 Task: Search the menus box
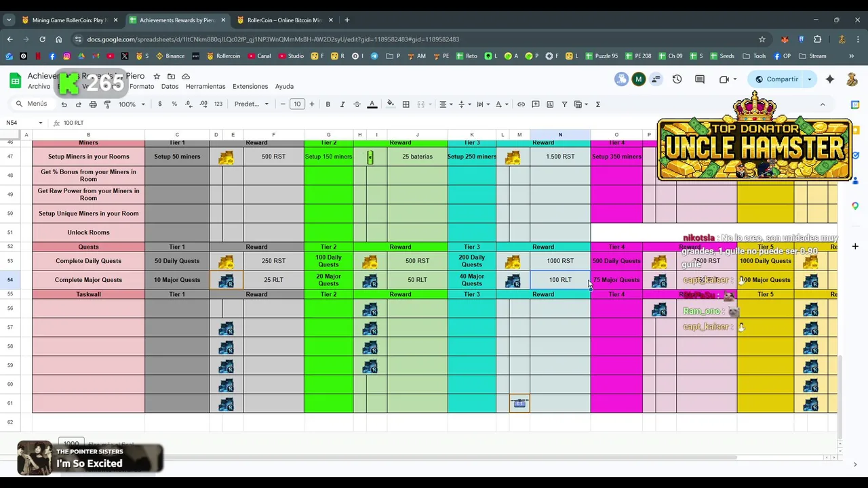coord(31,104)
